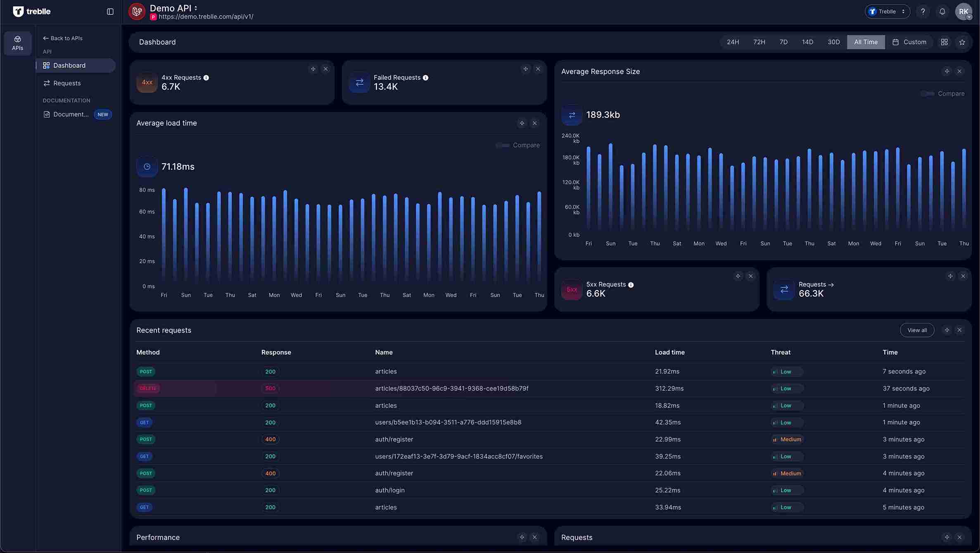Collapse the sidebar using the panel icon
Image resolution: width=980 pixels, height=553 pixels.
pos(109,11)
